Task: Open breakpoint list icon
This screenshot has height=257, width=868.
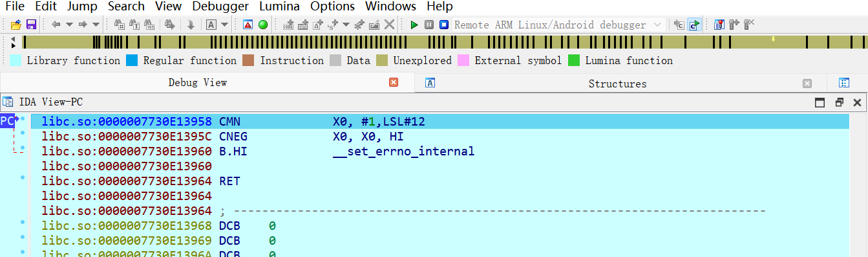Action: pos(719,25)
